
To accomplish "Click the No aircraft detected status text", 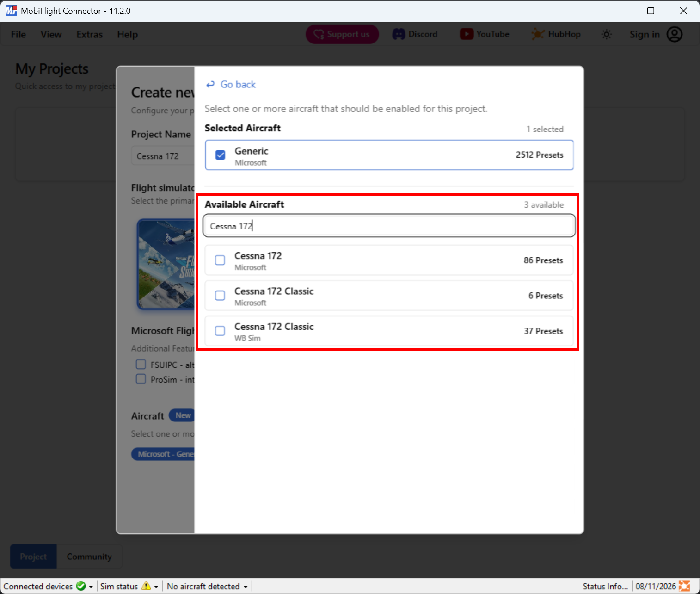I will click(203, 586).
